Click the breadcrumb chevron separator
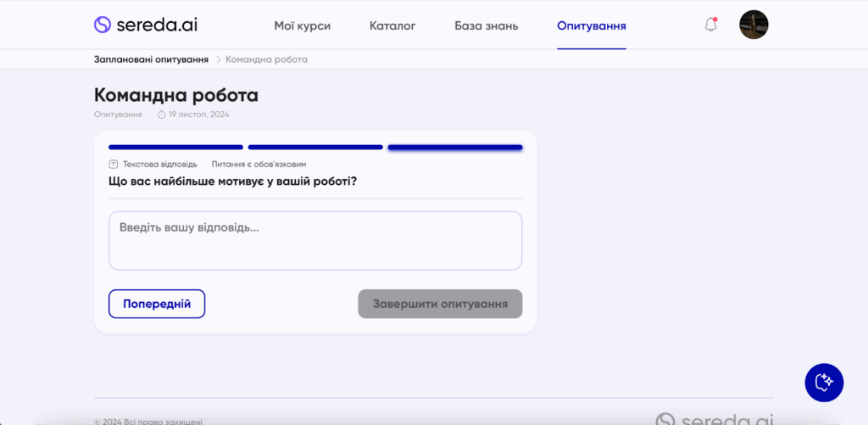 [218, 59]
